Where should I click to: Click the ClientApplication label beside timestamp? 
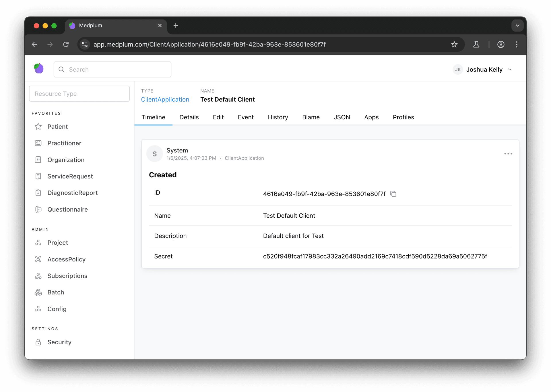point(244,158)
